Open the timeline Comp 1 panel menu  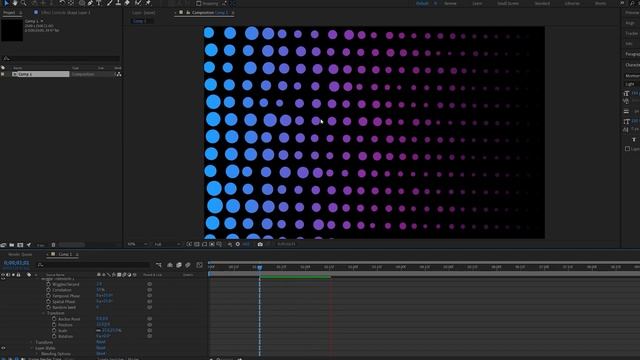[x=77, y=254]
